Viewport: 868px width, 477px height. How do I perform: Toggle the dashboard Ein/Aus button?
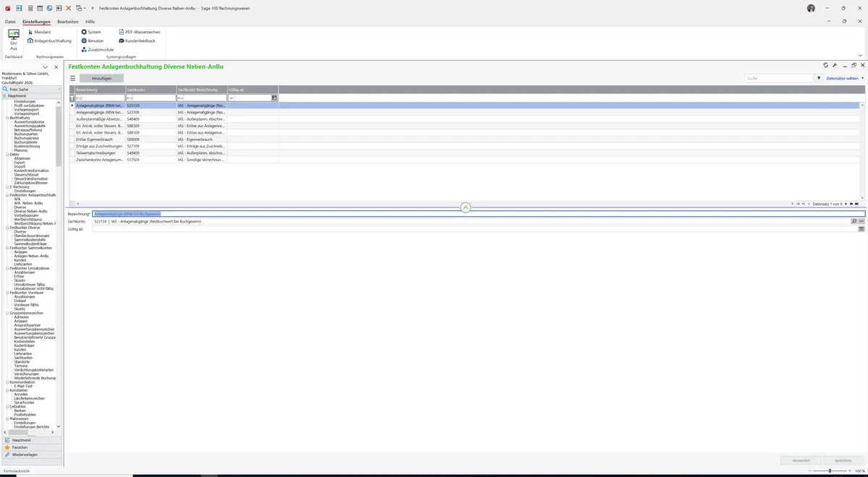pyautogui.click(x=13, y=40)
